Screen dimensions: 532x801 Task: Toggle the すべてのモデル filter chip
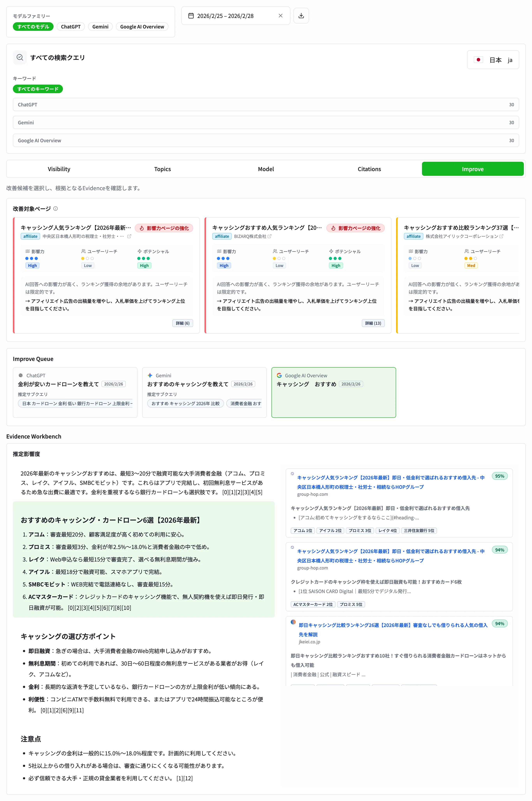pyautogui.click(x=33, y=27)
